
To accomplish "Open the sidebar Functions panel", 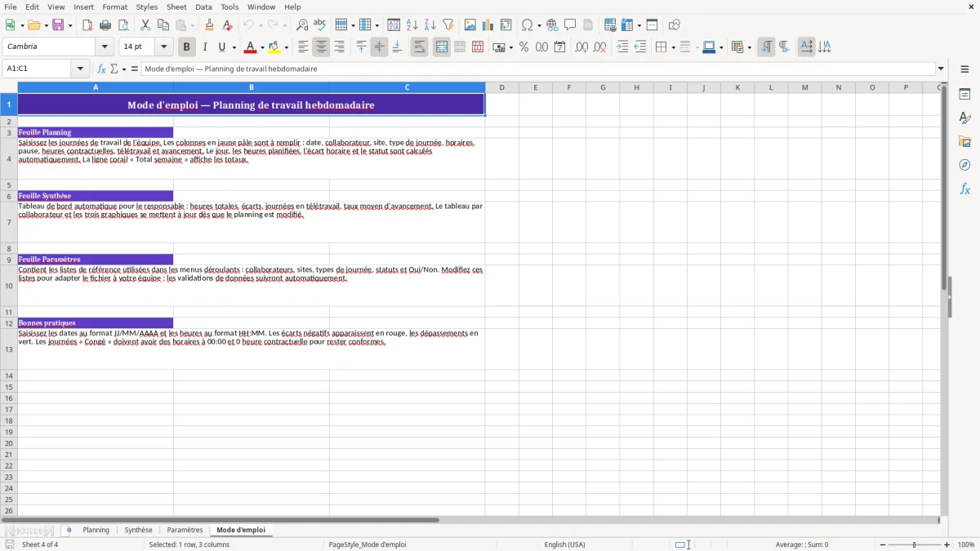I will [964, 189].
